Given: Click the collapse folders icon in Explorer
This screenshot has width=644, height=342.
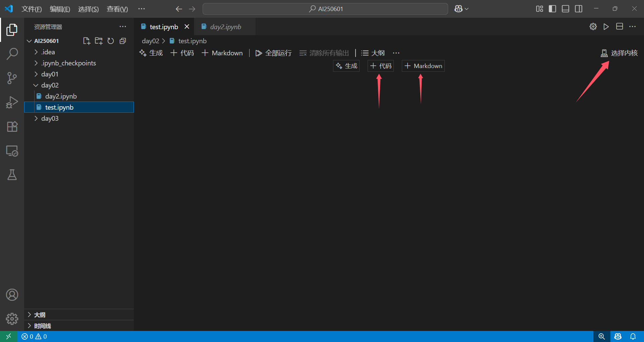Looking at the screenshot, I should pyautogui.click(x=123, y=41).
